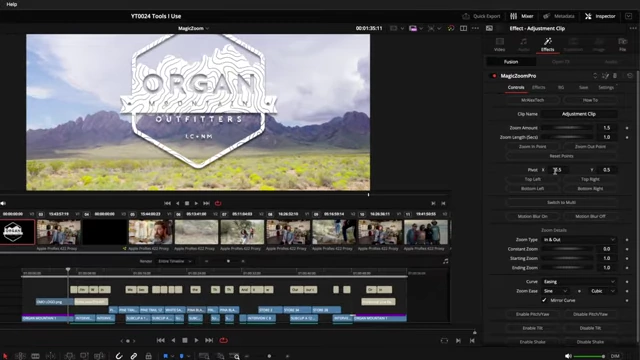640x360 pixels.
Task: Stop timeline playback
Action: [x=184, y=340]
